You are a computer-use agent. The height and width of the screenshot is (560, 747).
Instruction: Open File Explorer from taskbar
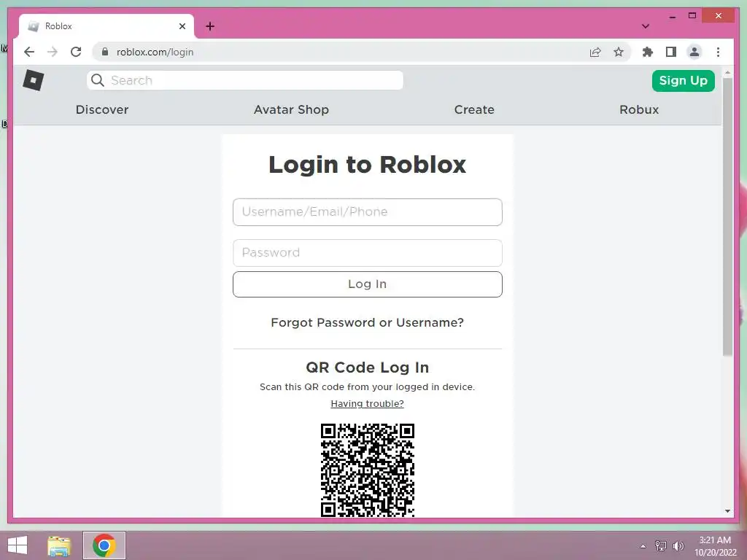[59, 545]
